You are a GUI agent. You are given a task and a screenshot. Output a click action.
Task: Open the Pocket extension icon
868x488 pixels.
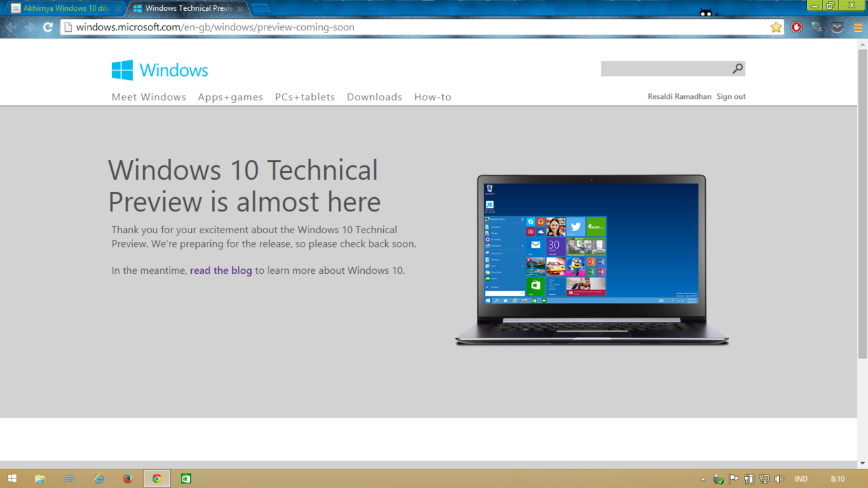click(837, 27)
